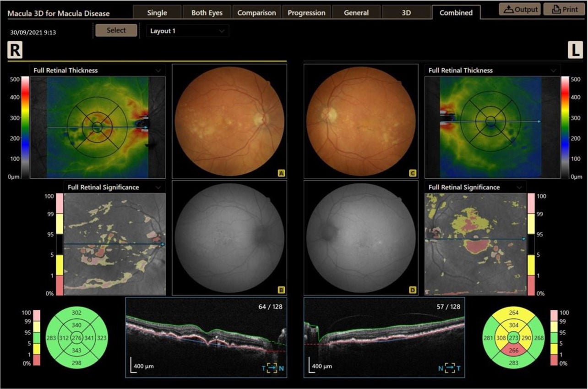
Task: Click the left eye red sector value 266
Action: point(513,351)
